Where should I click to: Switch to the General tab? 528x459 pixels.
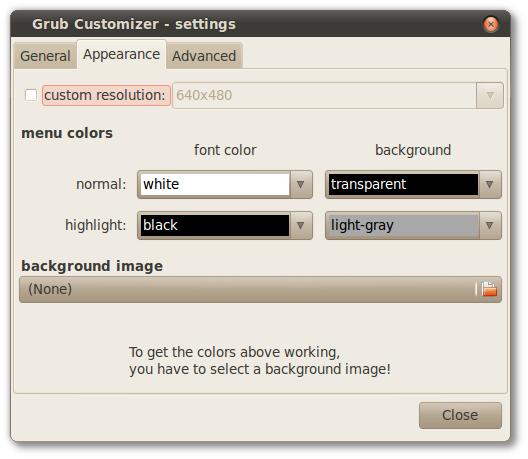click(x=45, y=56)
